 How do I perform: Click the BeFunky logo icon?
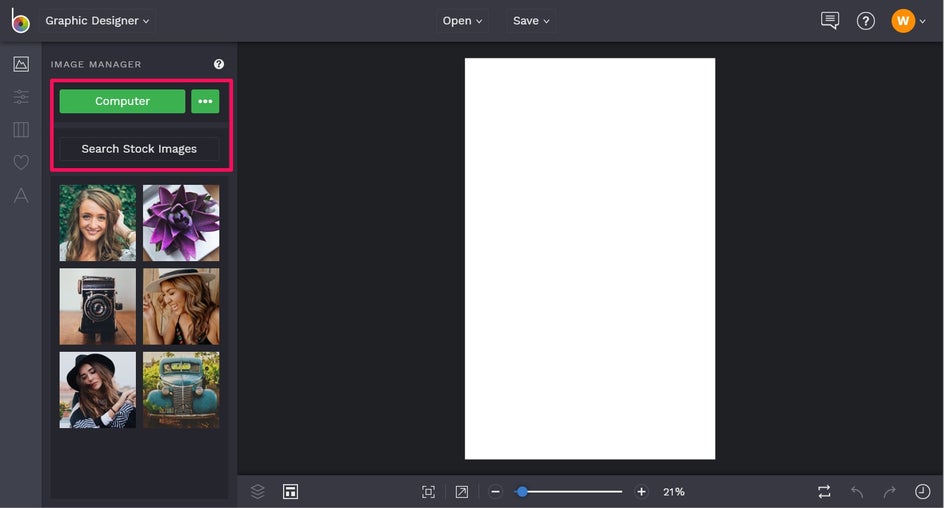(20, 20)
